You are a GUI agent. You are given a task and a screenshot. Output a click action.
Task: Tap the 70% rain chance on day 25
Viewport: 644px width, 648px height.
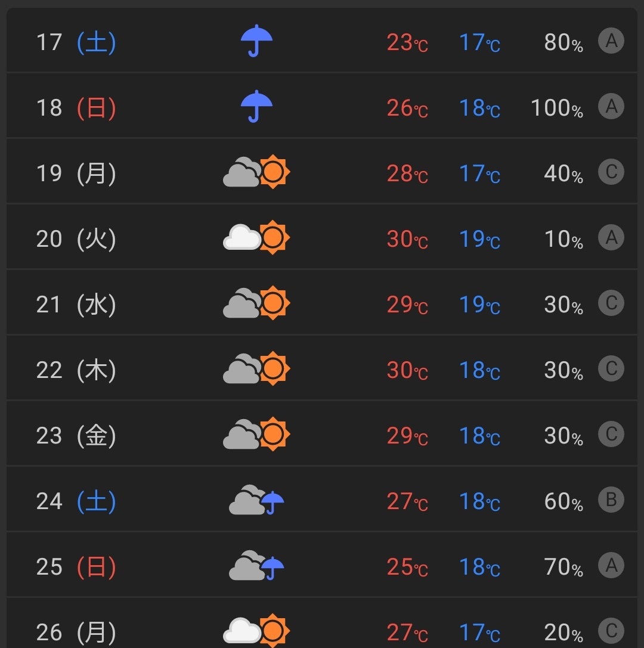(x=563, y=567)
